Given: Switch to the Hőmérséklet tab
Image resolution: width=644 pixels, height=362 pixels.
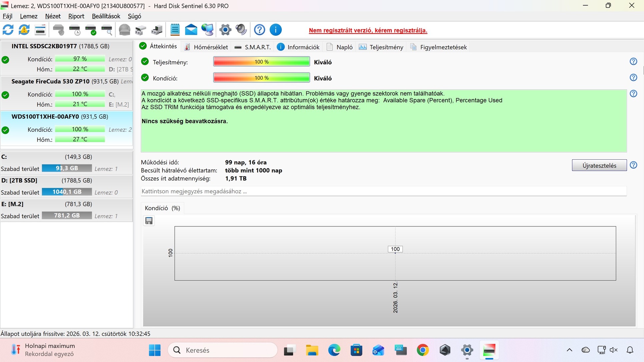Looking at the screenshot, I should point(206,47).
